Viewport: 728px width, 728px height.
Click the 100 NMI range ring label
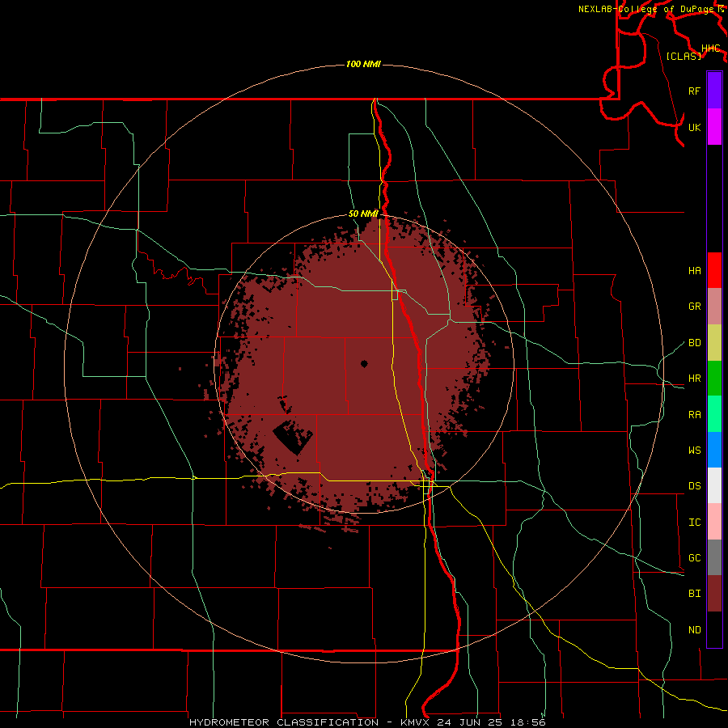363,64
